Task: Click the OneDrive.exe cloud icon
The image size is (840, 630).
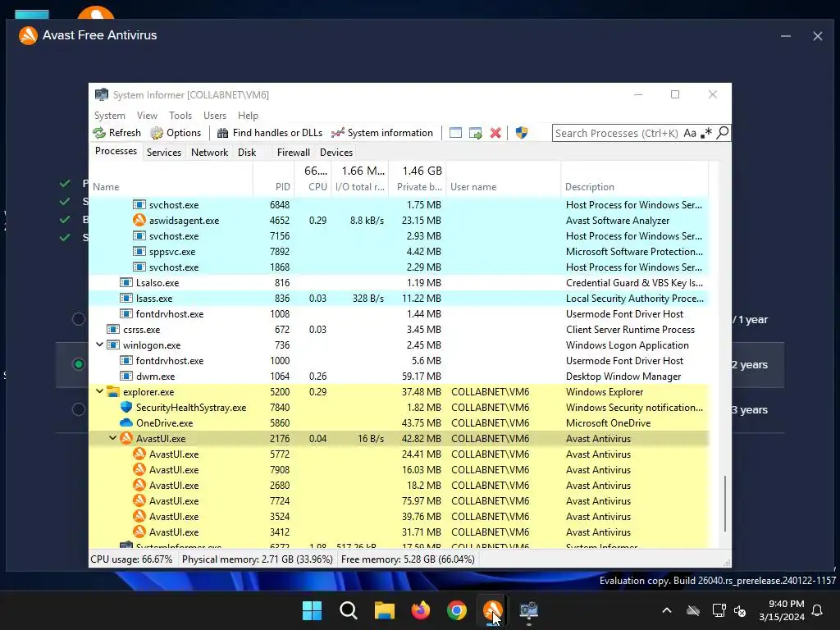Action: point(126,422)
